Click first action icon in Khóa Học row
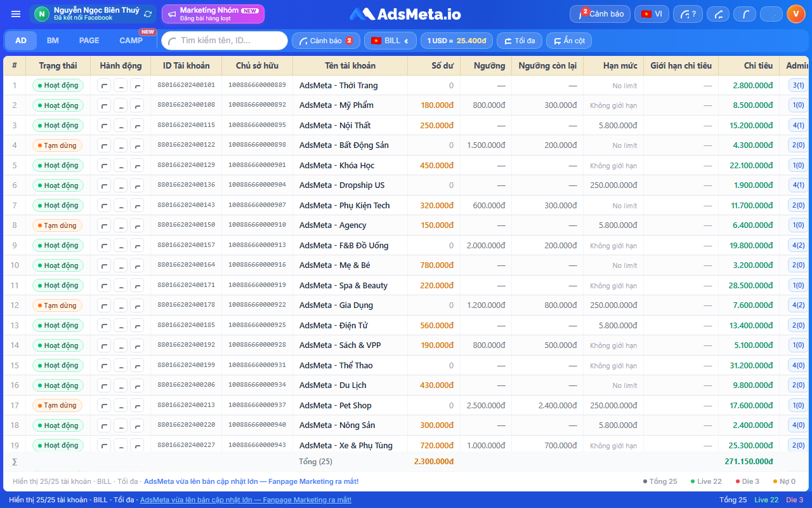This screenshot has height=508, width=812. [104, 166]
